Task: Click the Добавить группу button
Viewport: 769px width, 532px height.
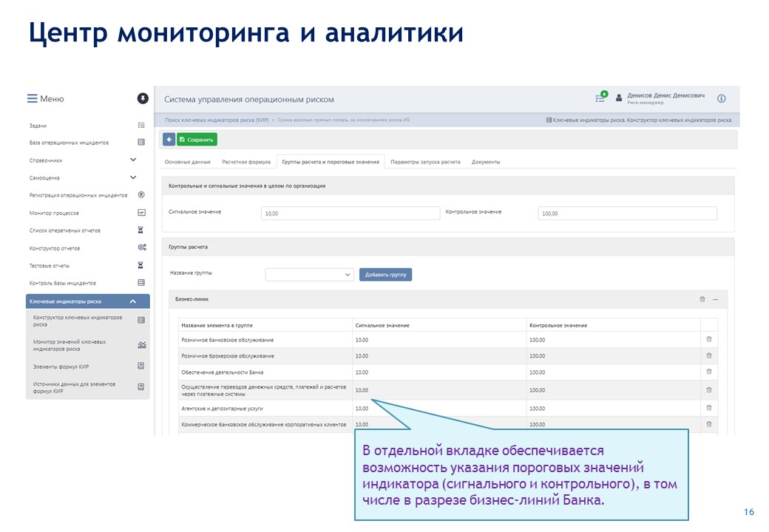Action: coord(385,274)
